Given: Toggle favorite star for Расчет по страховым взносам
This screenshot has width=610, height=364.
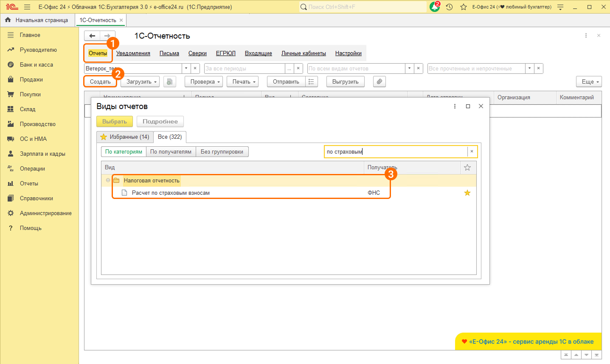Looking at the screenshot, I should pyautogui.click(x=467, y=193).
